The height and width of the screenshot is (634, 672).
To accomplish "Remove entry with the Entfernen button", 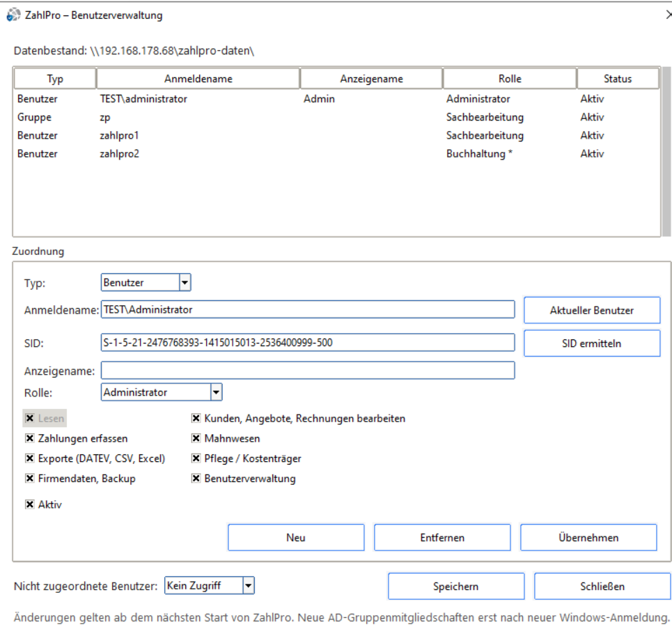I will pos(442,538).
